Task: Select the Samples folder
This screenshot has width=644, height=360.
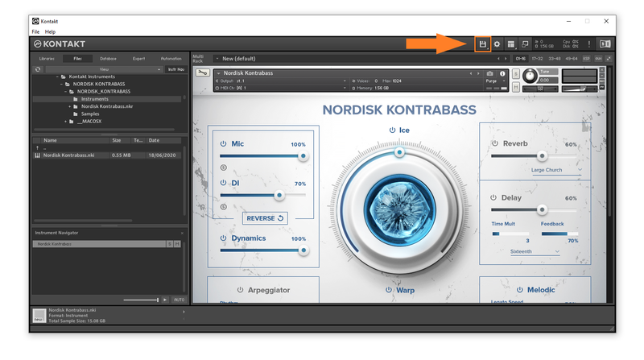Action: 90,114
